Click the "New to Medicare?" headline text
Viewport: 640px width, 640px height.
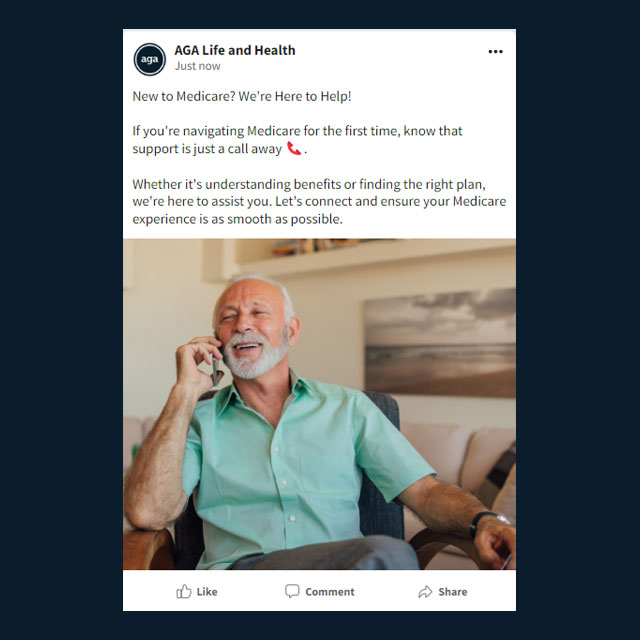pyautogui.click(x=242, y=96)
